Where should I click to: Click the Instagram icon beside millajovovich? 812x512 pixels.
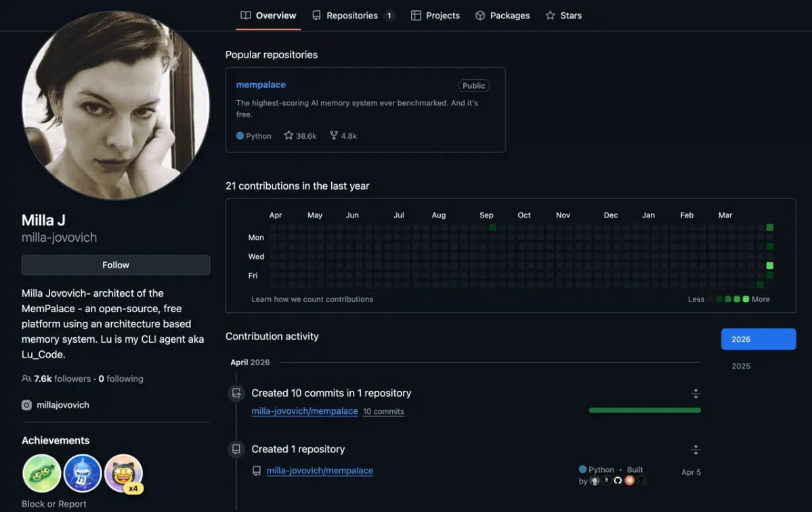(x=26, y=406)
